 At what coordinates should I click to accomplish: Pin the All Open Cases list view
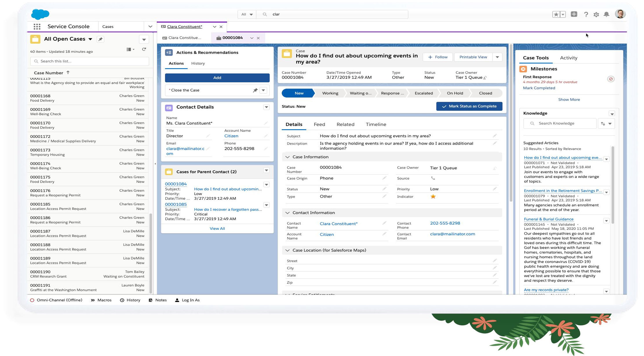tap(100, 39)
